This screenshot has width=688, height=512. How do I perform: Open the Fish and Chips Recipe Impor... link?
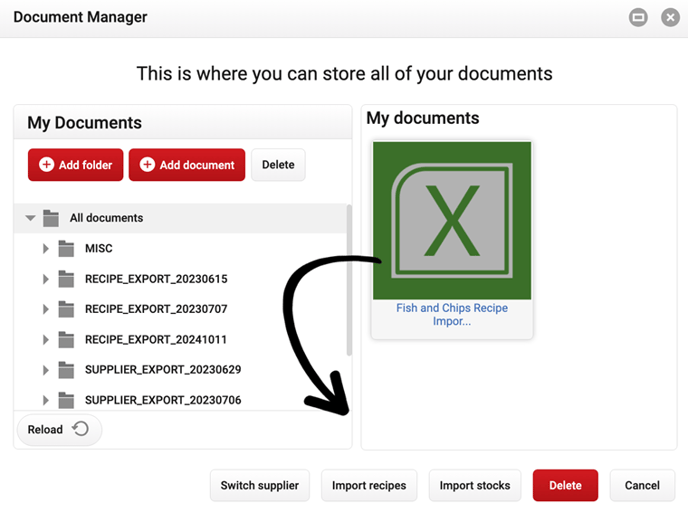point(452,315)
